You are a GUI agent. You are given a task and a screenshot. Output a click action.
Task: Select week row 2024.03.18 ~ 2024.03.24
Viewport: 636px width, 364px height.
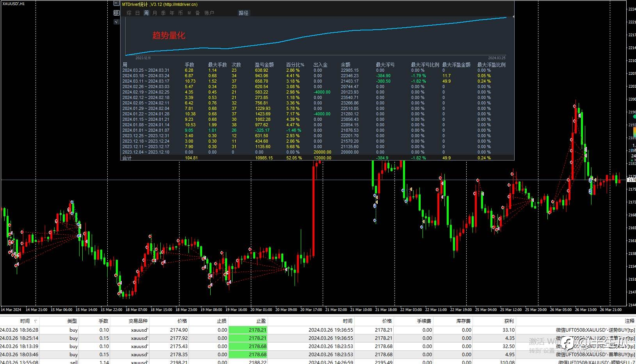pos(317,76)
